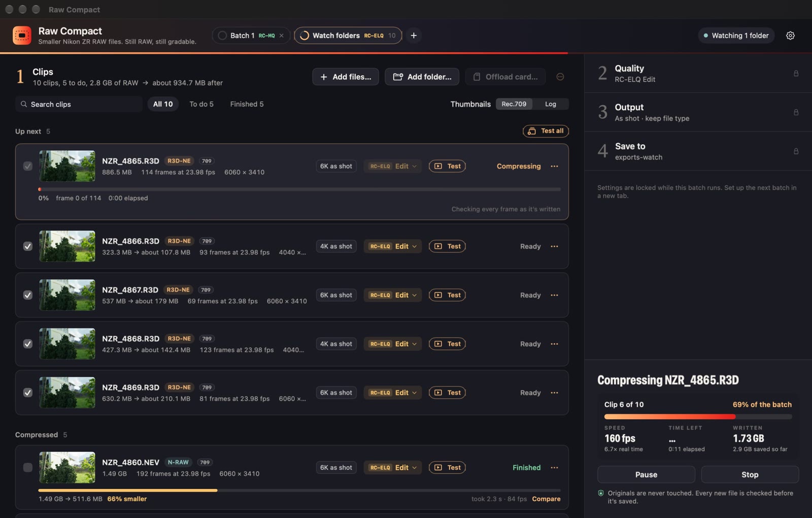Screen dimensions: 812x518
Task: Open more options for NZR_4869.R3D
Action: click(554, 393)
